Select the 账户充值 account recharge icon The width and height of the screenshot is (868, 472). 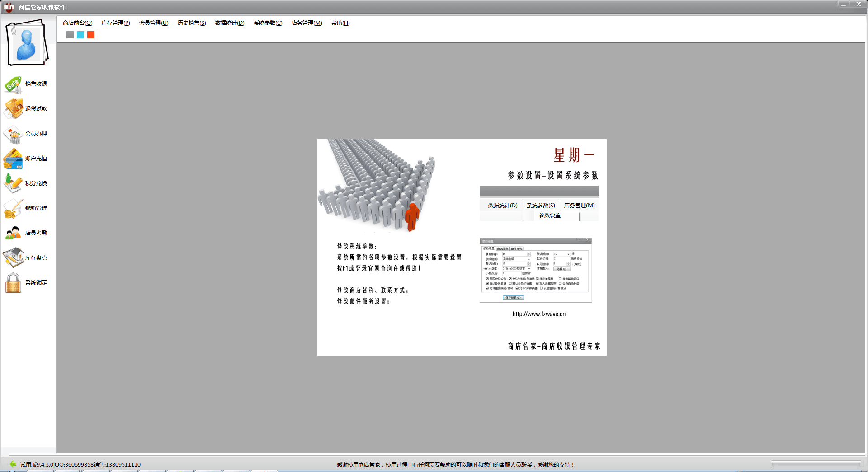[14, 159]
